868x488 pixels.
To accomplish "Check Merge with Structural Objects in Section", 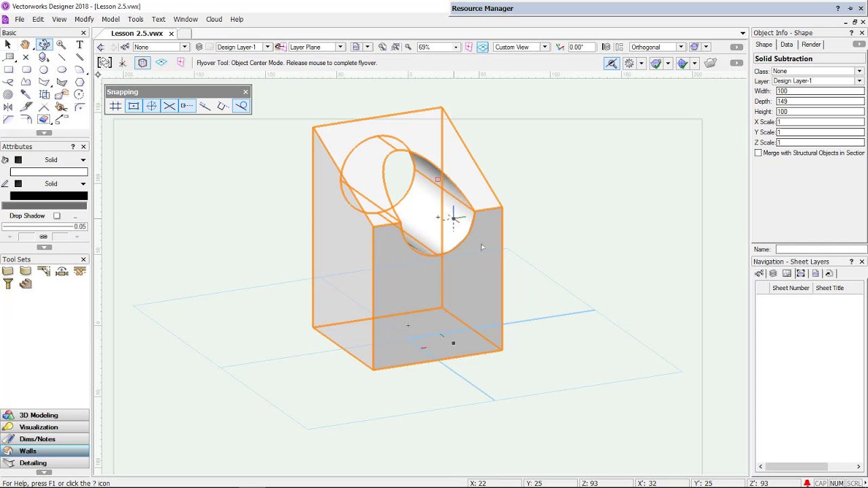I will tap(758, 152).
